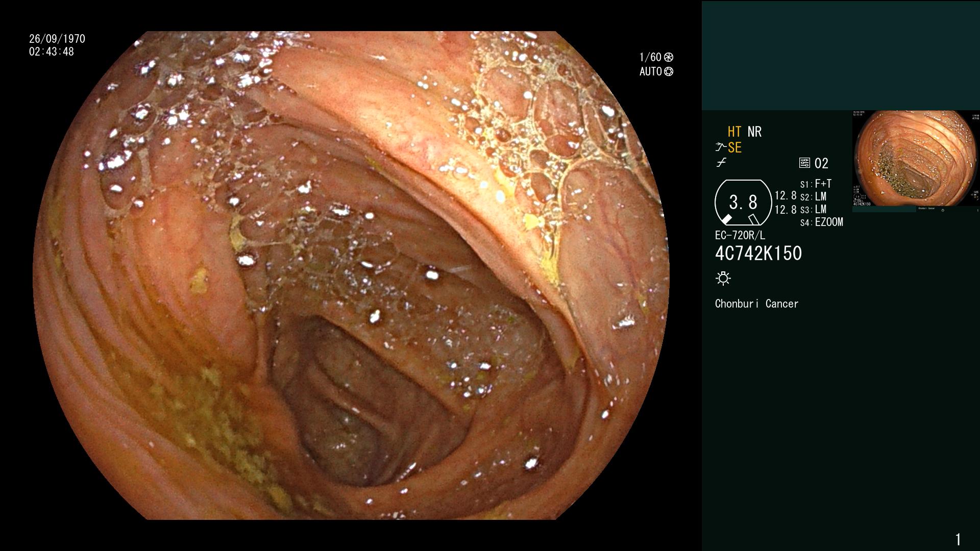Click the time 02:43:48 overlay
Viewport: 980px width, 551px height.
point(52,52)
